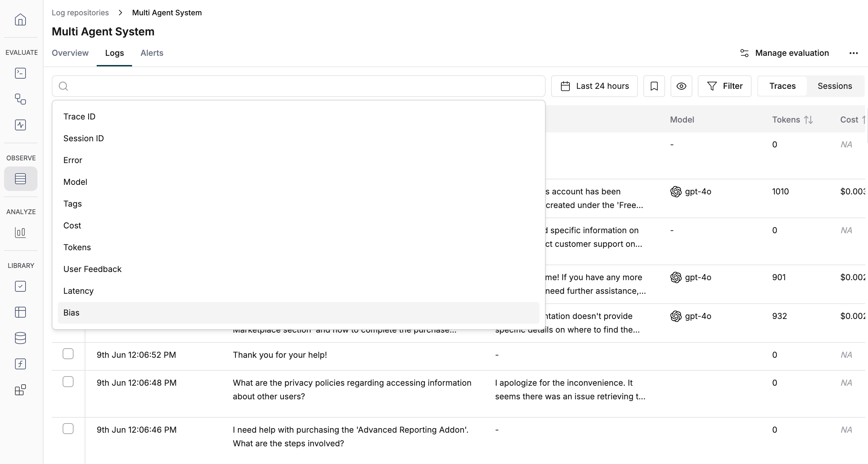Open the home icon in sidebar

pyautogui.click(x=20, y=19)
